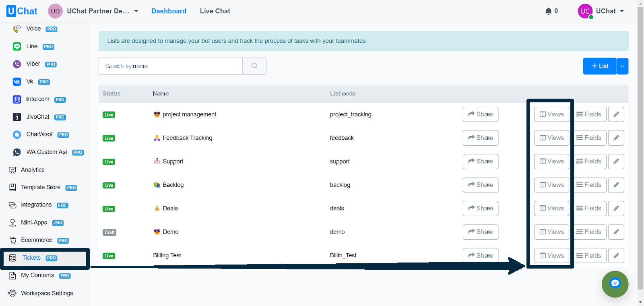This screenshot has height=306, width=644.
Task: Click the Workspace Settings gear icon
Action: (13, 293)
